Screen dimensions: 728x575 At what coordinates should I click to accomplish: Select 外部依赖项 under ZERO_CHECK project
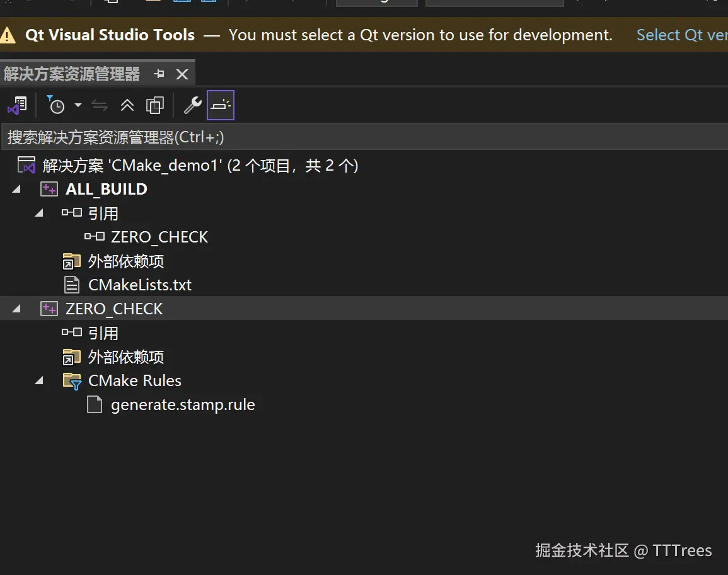click(126, 357)
